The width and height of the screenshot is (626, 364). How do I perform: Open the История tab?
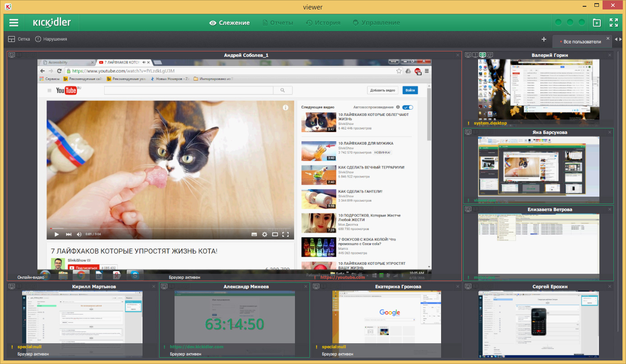pos(323,23)
